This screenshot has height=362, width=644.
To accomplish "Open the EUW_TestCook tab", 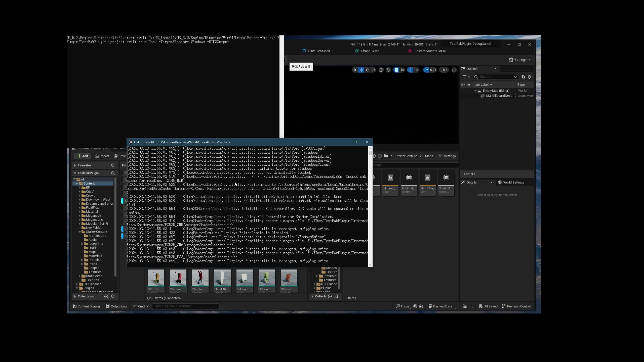I will (318, 51).
